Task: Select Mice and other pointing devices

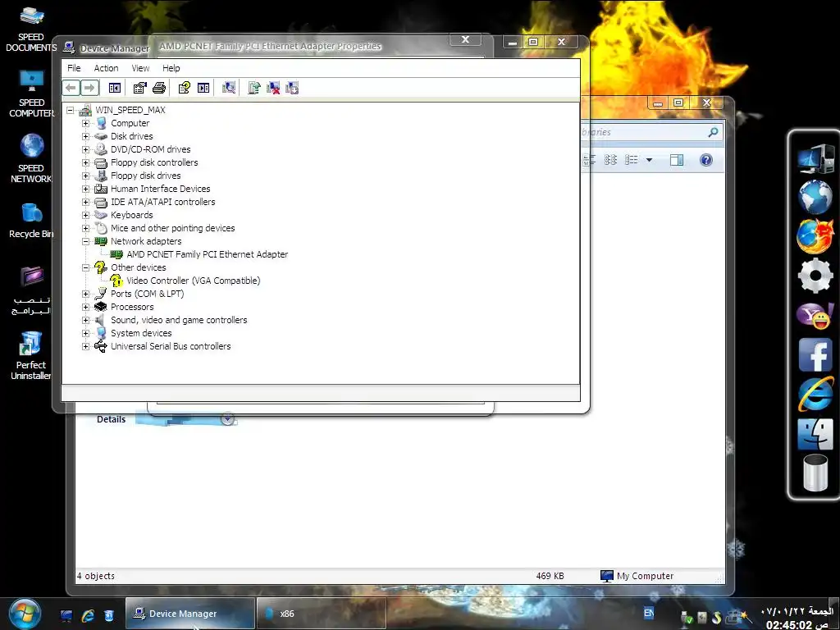Action: tap(172, 228)
